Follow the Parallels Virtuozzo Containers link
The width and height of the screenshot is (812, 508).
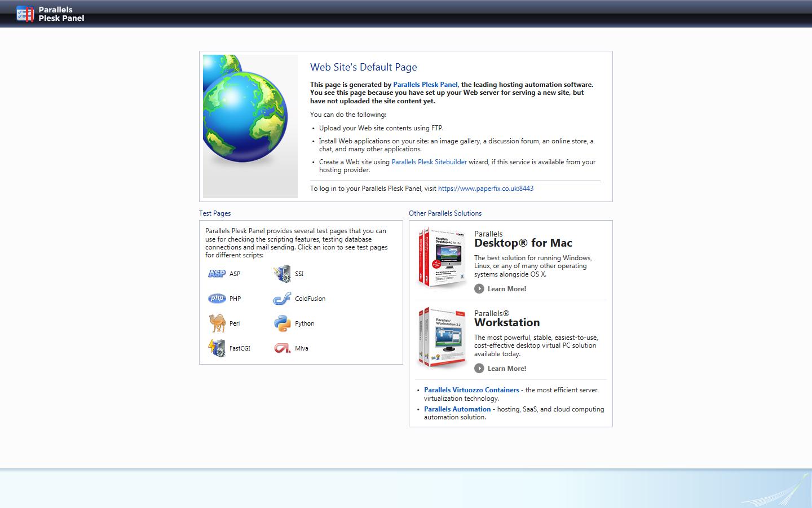click(x=472, y=389)
